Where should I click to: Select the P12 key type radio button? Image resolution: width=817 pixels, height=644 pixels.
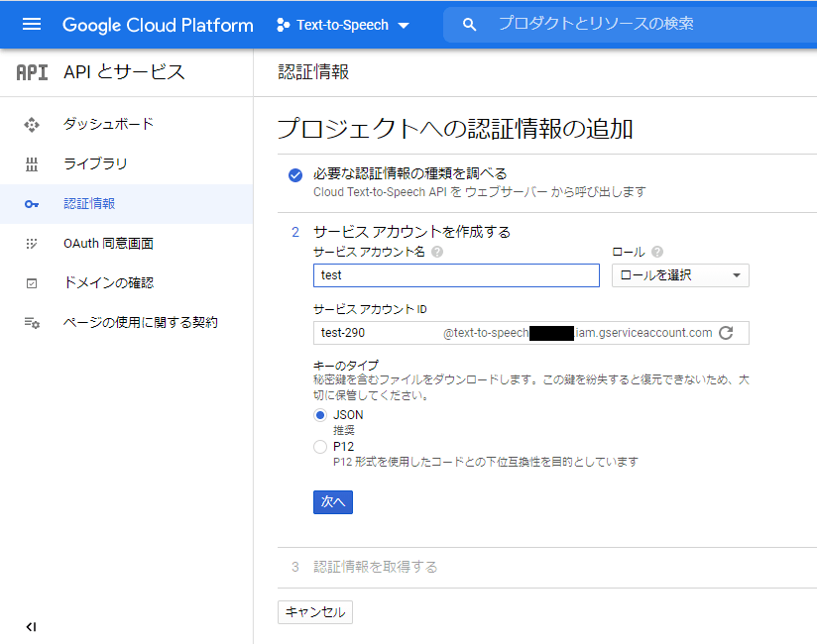(320, 447)
